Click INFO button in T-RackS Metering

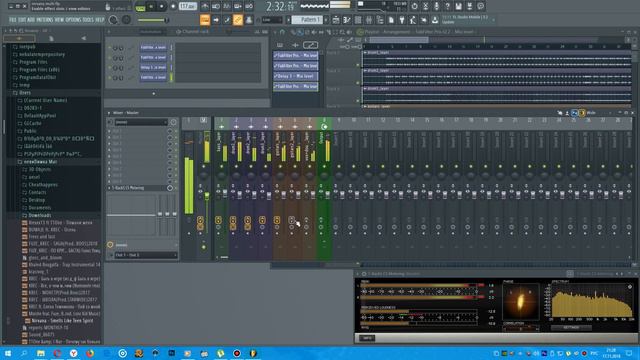point(367,338)
